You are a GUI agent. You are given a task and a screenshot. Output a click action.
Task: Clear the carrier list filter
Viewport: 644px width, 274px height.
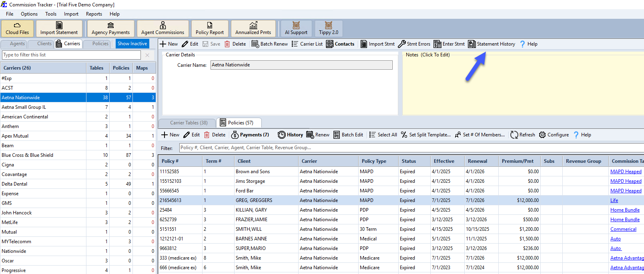tap(147, 55)
